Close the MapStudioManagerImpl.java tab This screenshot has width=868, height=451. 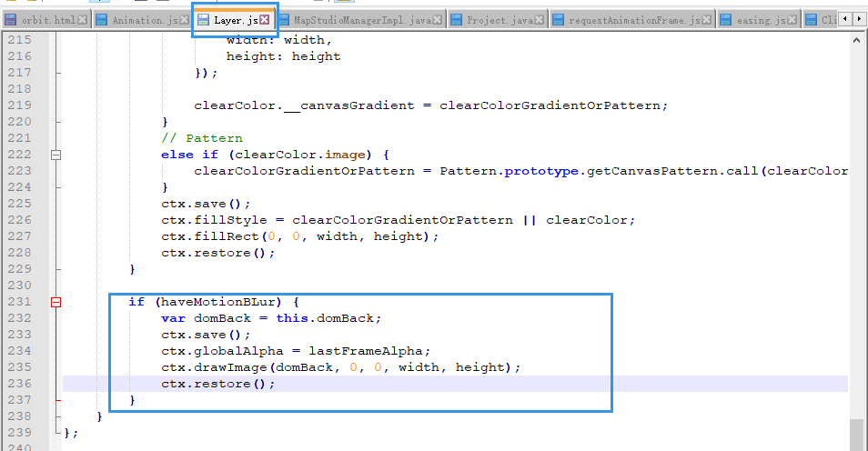click(x=438, y=20)
